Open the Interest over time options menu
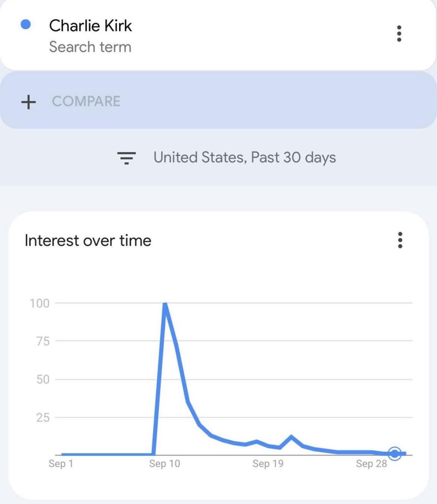This screenshot has height=504, width=437. point(400,240)
